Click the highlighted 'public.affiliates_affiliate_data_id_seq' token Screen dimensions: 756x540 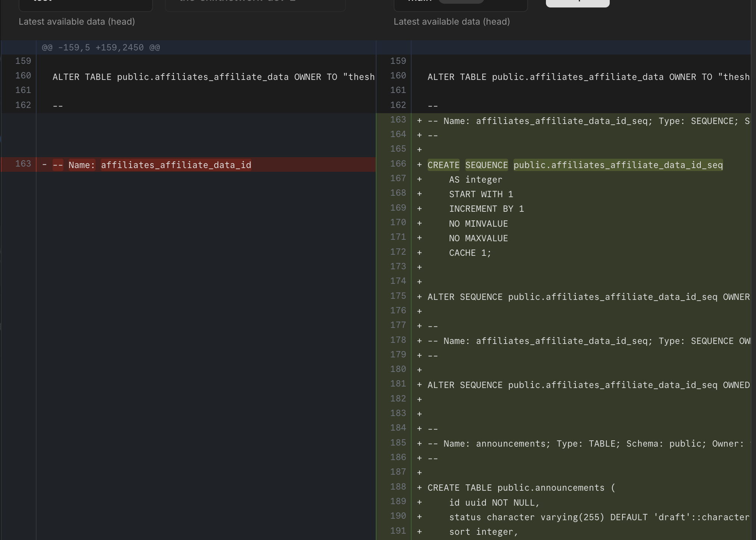click(618, 165)
